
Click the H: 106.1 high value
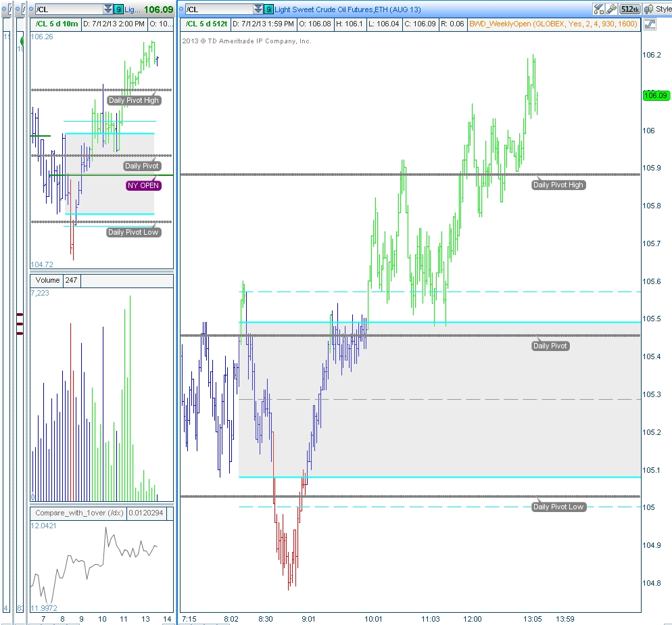pos(350,24)
